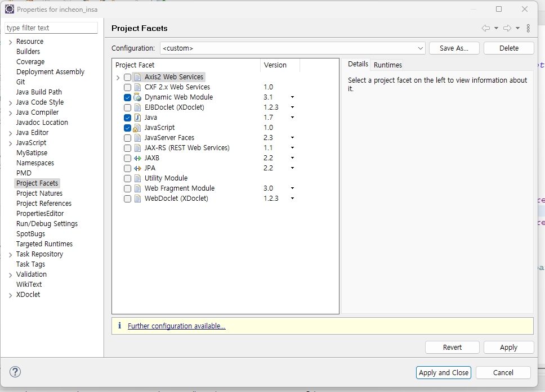The image size is (545, 392).
Task: Click the Eclipse icon in the title bar
Action: pyautogui.click(x=10, y=9)
